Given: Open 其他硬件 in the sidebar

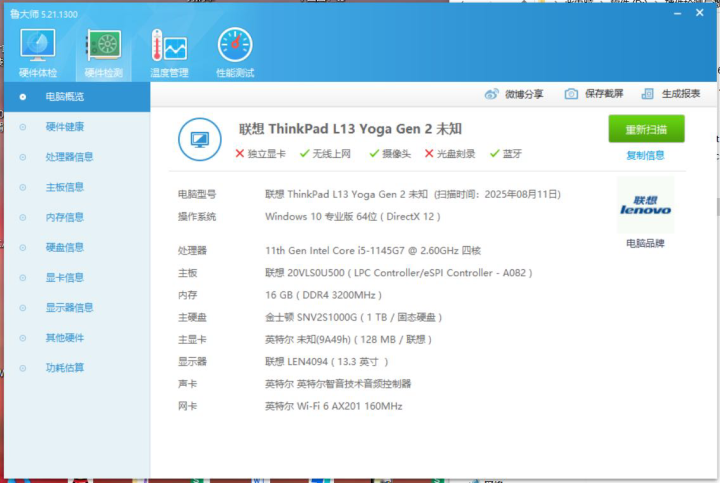Looking at the screenshot, I should pyautogui.click(x=77, y=338).
